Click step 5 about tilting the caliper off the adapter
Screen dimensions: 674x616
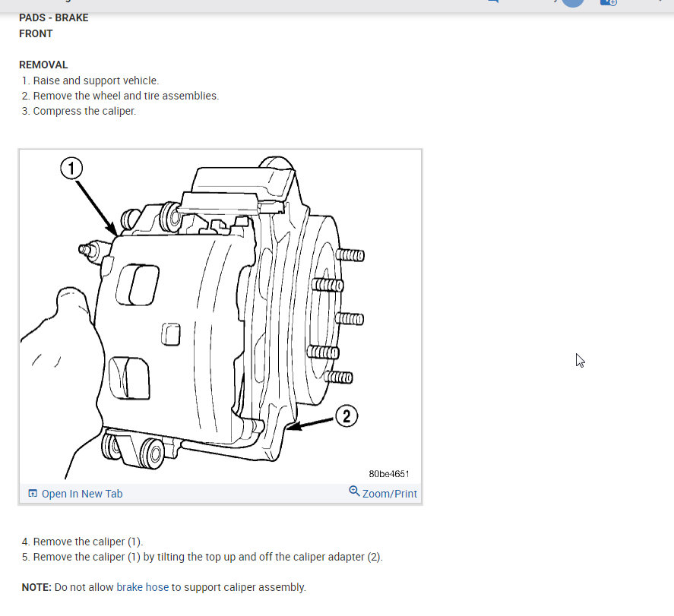point(202,558)
